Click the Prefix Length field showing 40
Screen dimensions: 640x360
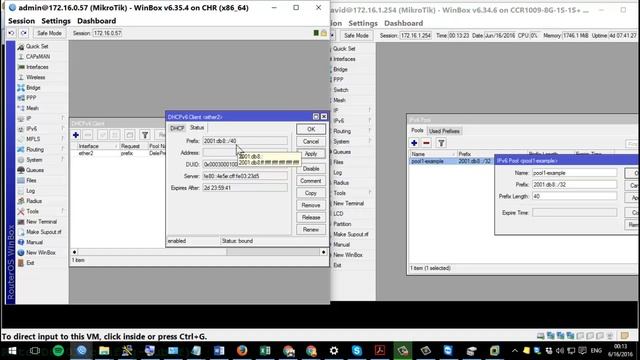point(574,196)
